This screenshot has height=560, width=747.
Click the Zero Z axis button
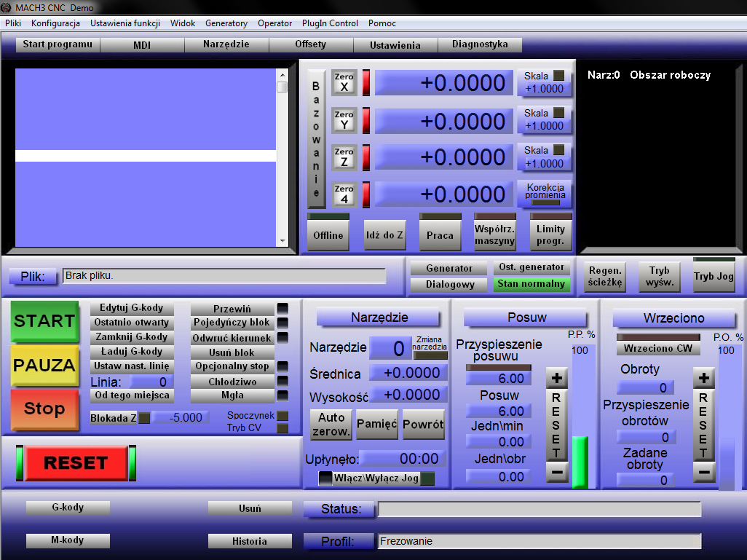(x=344, y=157)
